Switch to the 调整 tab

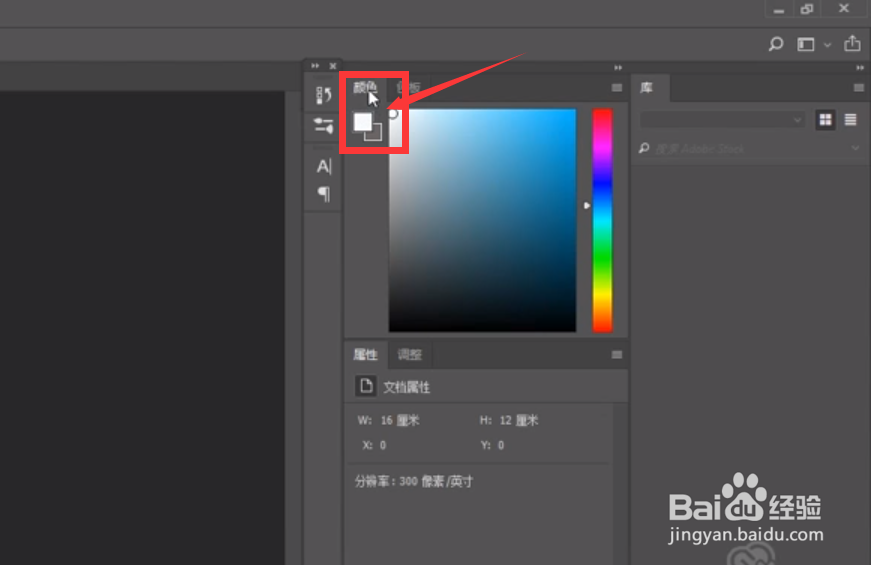[x=410, y=354]
